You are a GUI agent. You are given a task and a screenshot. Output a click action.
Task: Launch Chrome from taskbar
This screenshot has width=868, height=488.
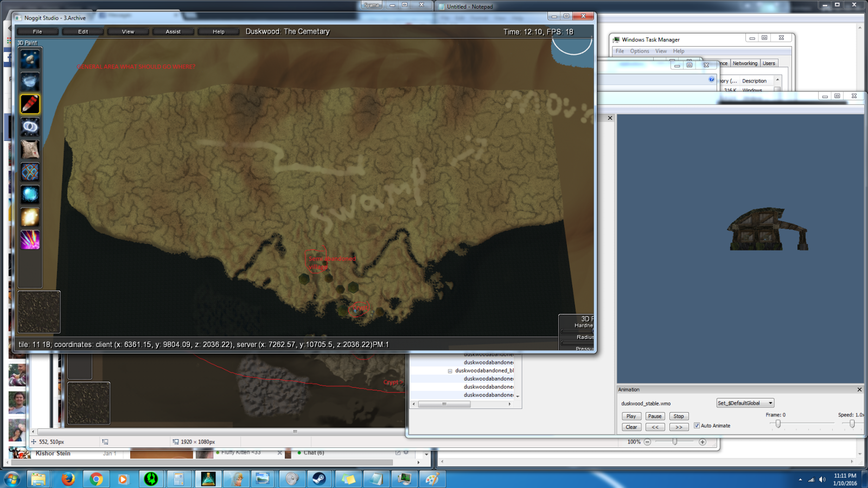coord(96,479)
